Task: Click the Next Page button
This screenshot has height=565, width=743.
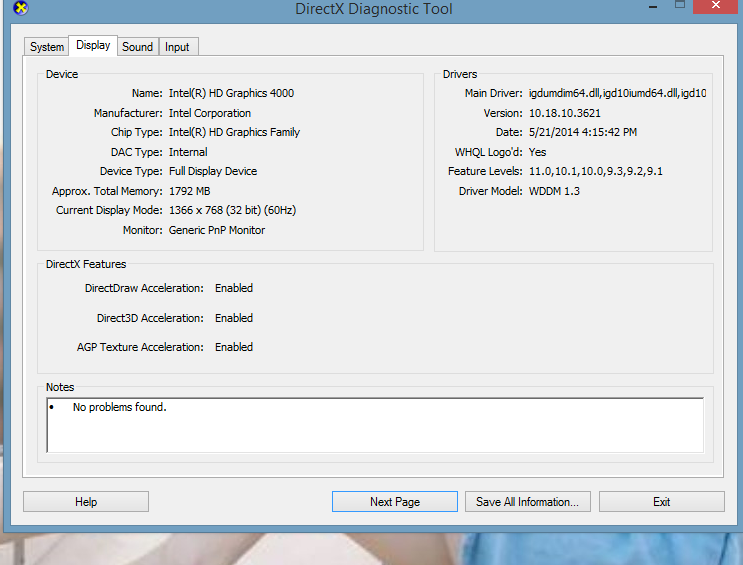Action: click(x=395, y=501)
